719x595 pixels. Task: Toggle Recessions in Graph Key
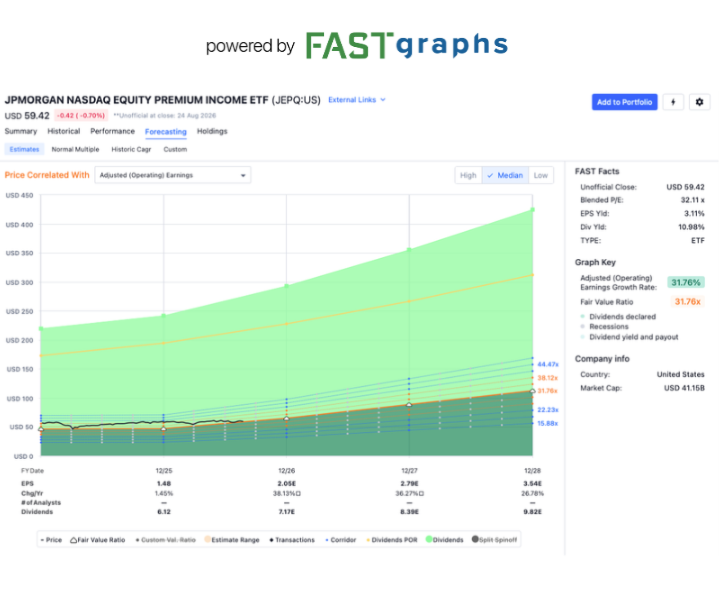[x=604, y=327]
